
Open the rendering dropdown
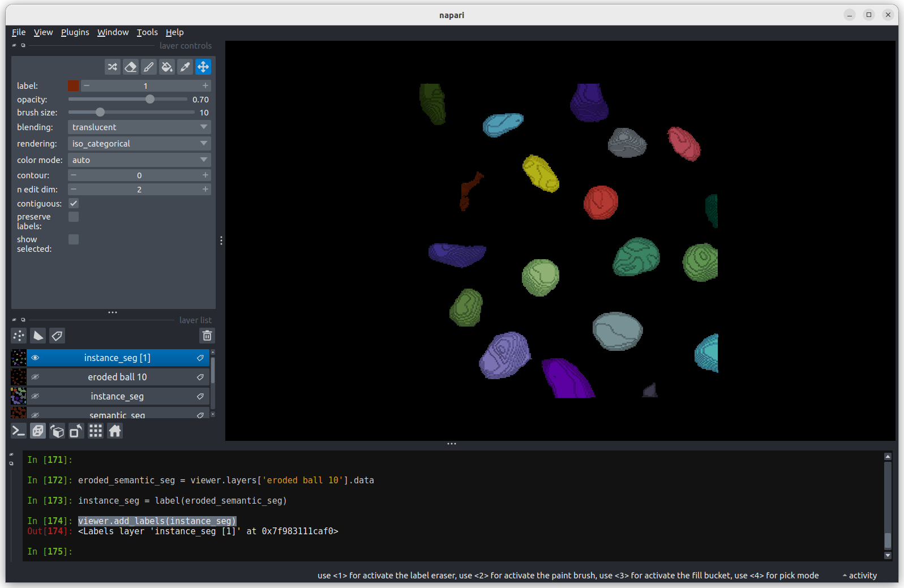pyautogui.click(x=139, y=144)
